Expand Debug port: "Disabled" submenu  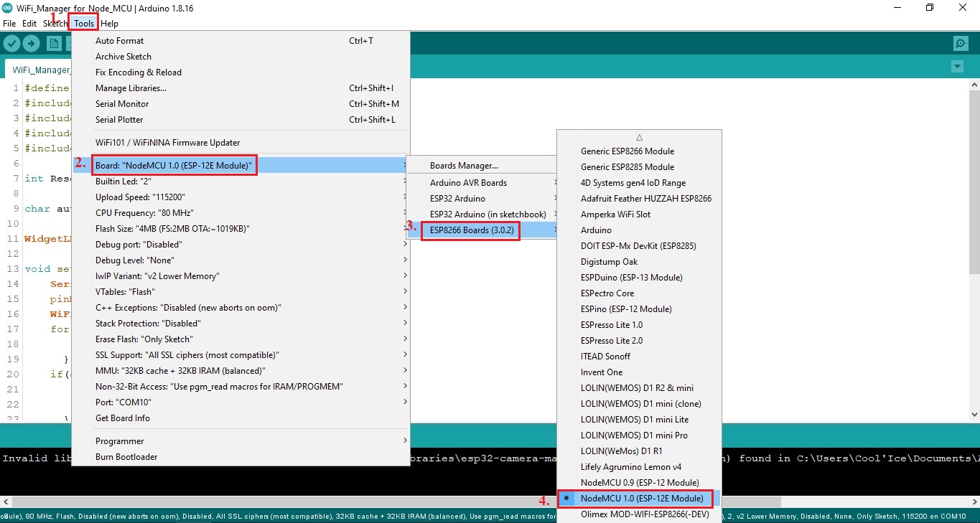coord(241,245)
